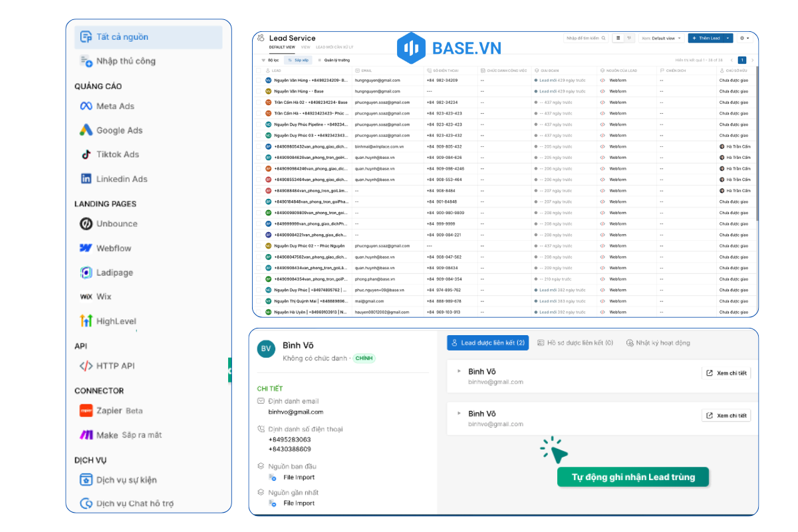This screenshot has height=532, width=798.
Task: Open the Xem: Default view dropdown
Action: pos(661,38)
